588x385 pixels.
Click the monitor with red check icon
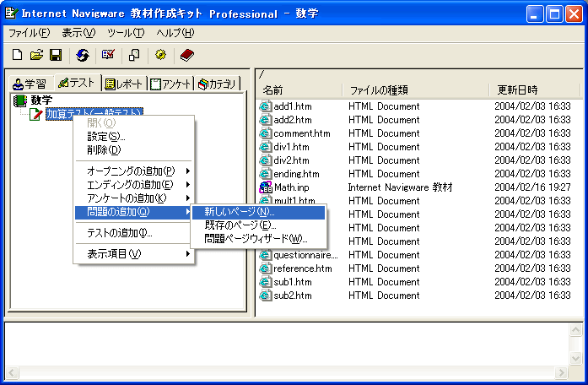108,55
